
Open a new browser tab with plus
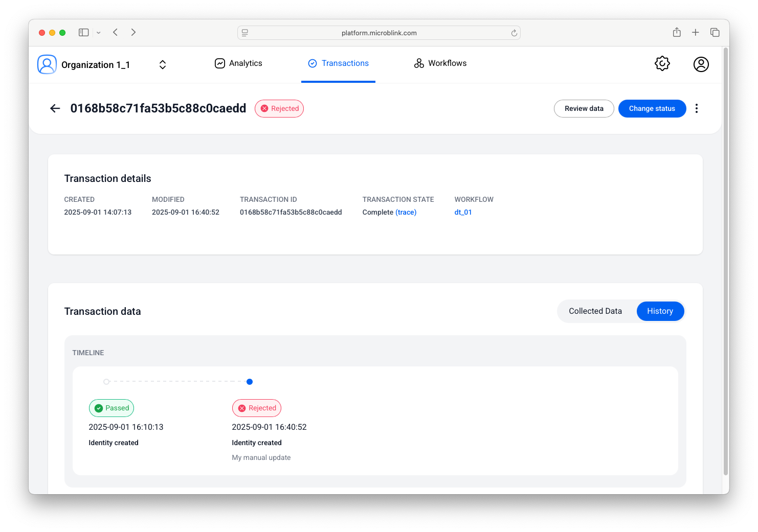pyautogui.click(x=695, y=33)
